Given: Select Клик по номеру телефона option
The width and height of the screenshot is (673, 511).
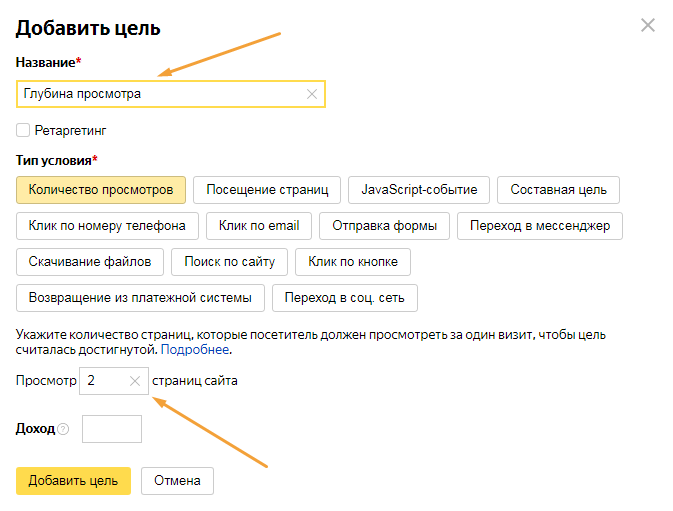Looking at the screenshot, I should coord(107,226).
